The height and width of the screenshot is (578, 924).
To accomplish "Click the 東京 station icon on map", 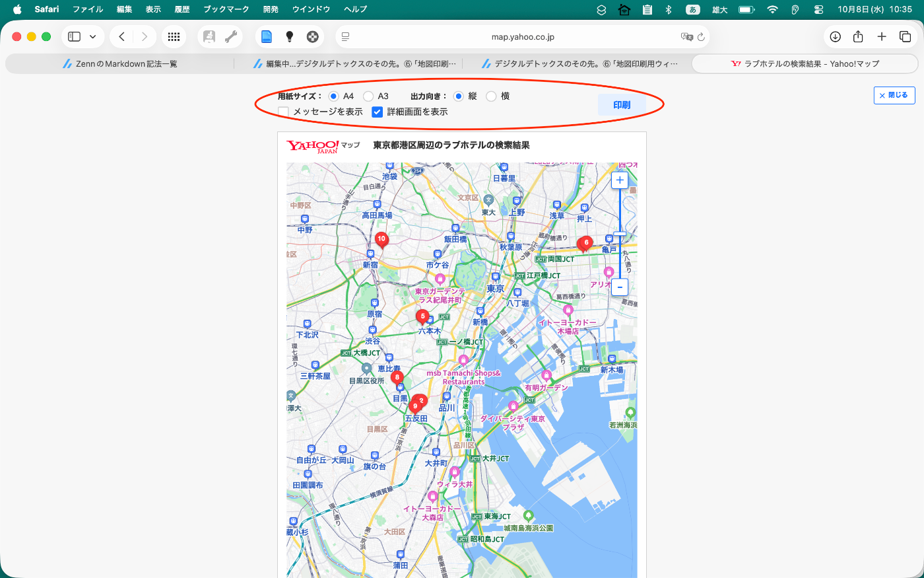I will 496,277.
